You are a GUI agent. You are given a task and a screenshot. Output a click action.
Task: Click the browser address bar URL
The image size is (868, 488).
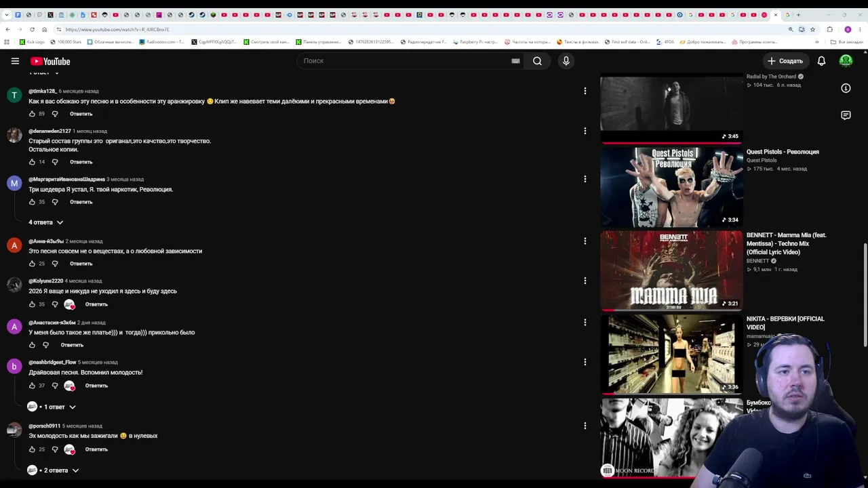pos(117,29)
